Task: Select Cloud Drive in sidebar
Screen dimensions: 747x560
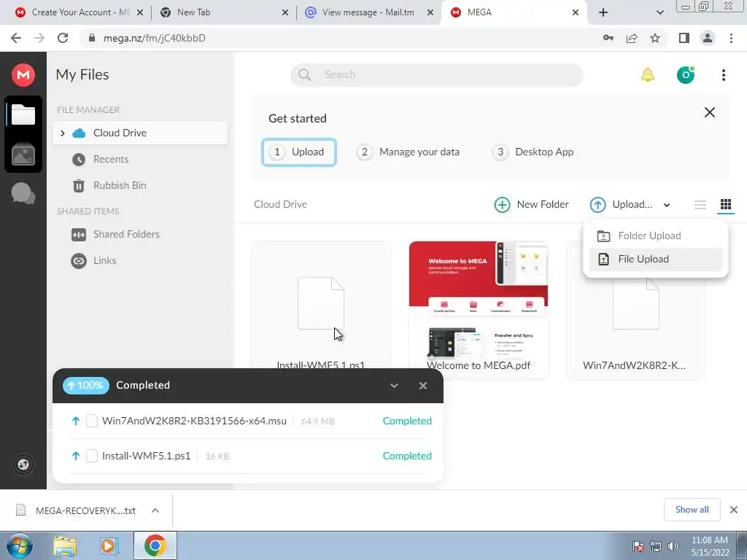Action: (x=140, y=133)
